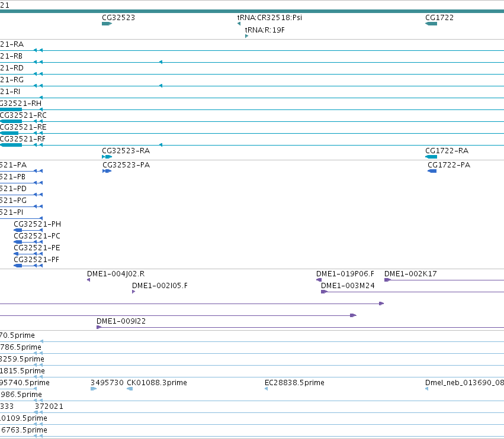Screen dimensions: 504x439
Task: Click the 21-RB transcript label
Action: 11,56
